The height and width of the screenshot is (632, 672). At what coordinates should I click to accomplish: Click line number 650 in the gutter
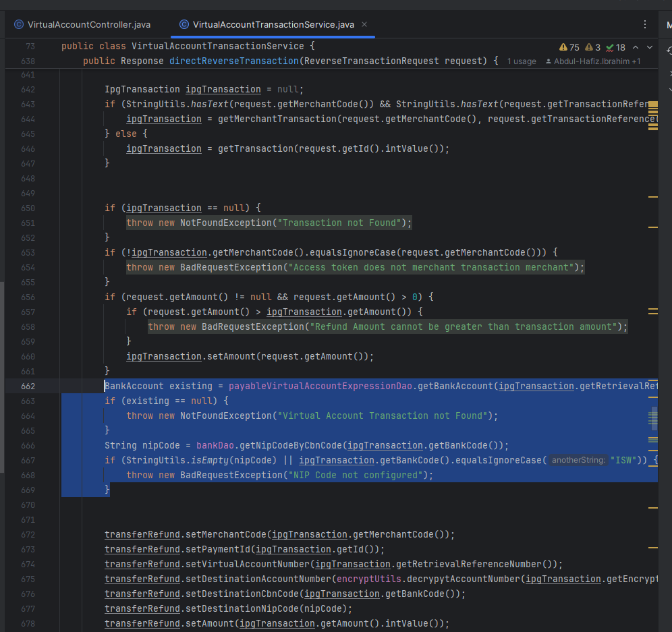28,208
